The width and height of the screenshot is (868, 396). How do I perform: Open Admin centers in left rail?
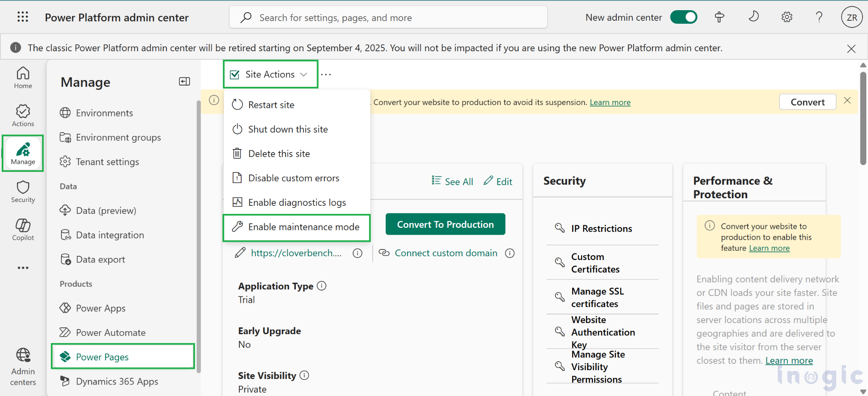point(23,367)
